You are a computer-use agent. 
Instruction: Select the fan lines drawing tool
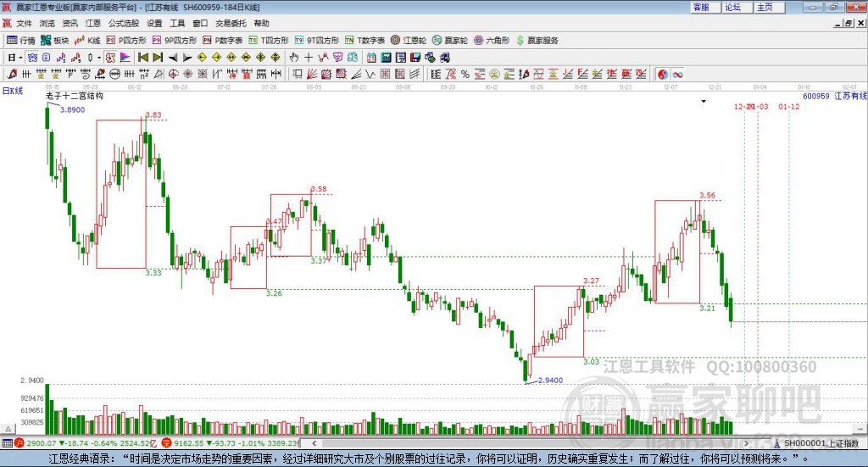[312, 74]
